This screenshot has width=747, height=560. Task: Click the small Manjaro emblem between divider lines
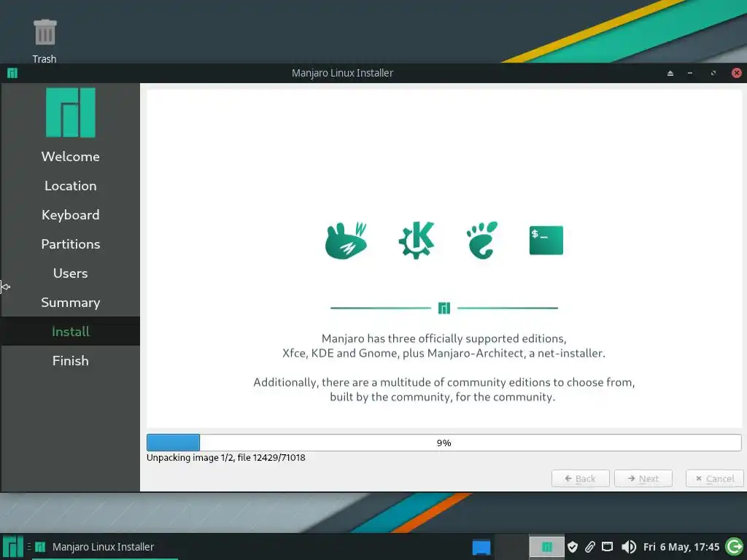[x=444, y=308]
